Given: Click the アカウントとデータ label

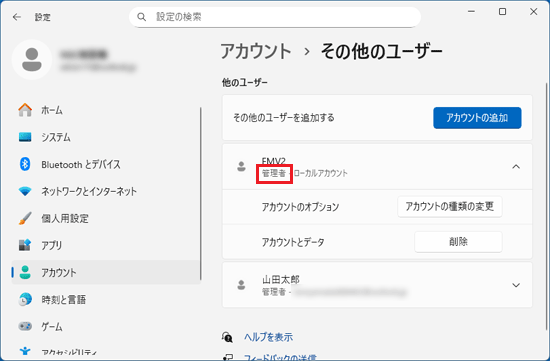Looking at the screenshot, I should pyautogui.click(x=293, y=242).
